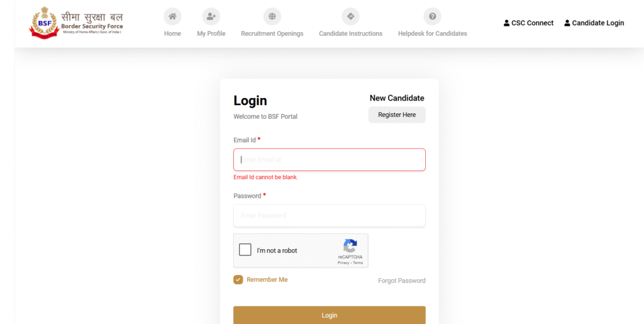Click the Recruitment Openings globe icon
This screenshot has width=644, height=324.
[272, 16]
